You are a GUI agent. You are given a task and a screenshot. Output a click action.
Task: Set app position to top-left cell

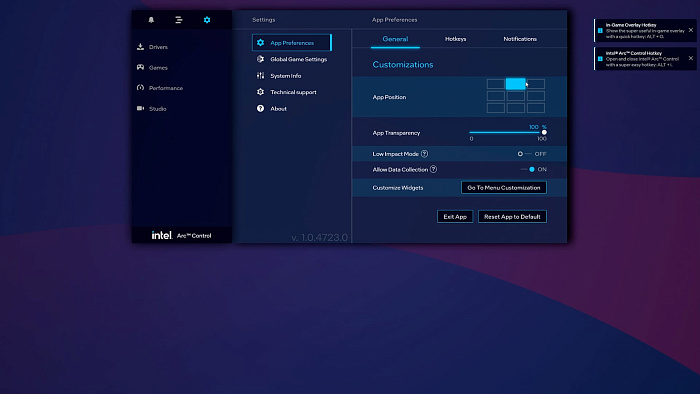(x=496, y=83)
